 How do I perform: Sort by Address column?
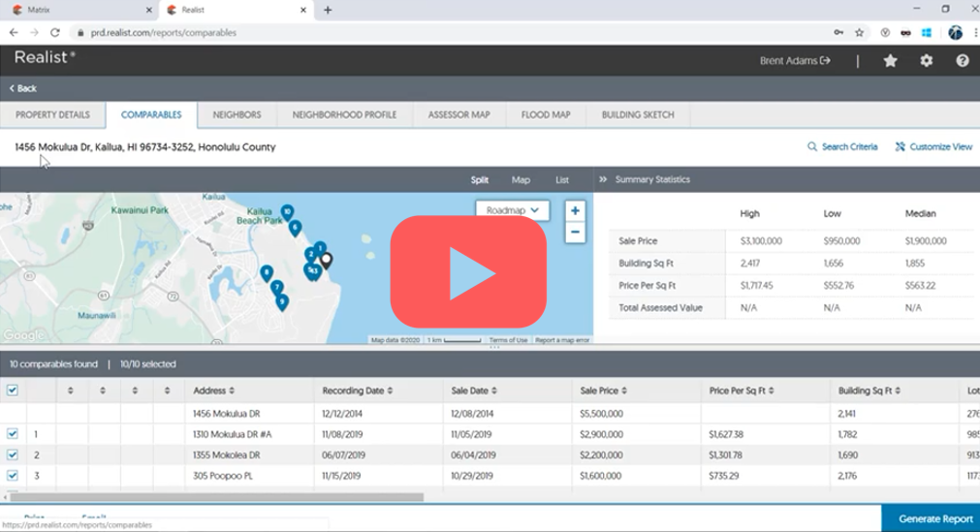[x=214, y=391]
